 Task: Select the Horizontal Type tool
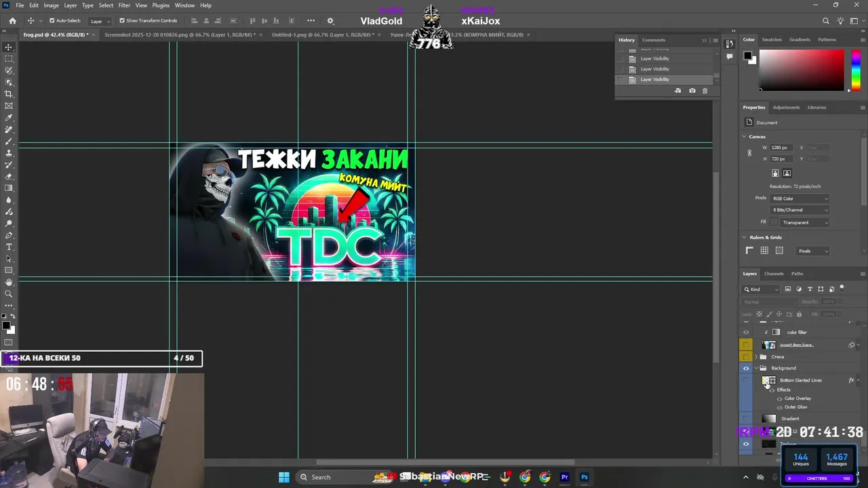coord(9,247)
